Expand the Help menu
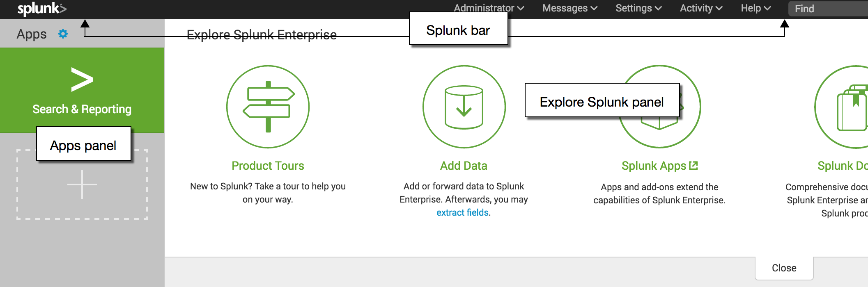Image resolution: width=868 pixels, height=287 pixels. tap(756, 8)
